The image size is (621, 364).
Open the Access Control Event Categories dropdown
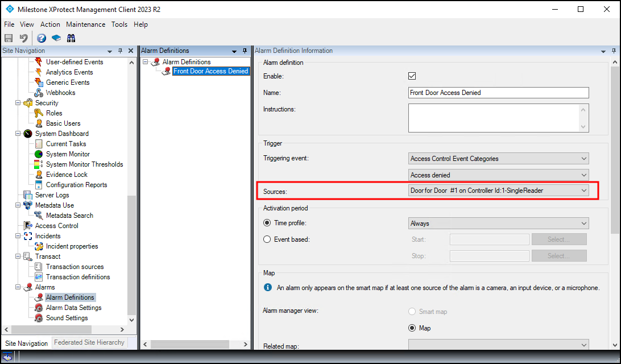tap(498, 159)
